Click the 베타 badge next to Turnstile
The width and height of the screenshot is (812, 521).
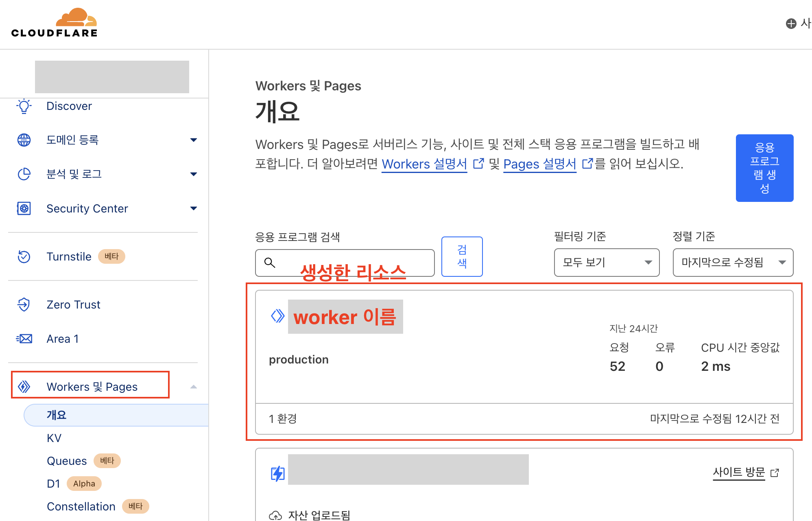pos(111,256)
